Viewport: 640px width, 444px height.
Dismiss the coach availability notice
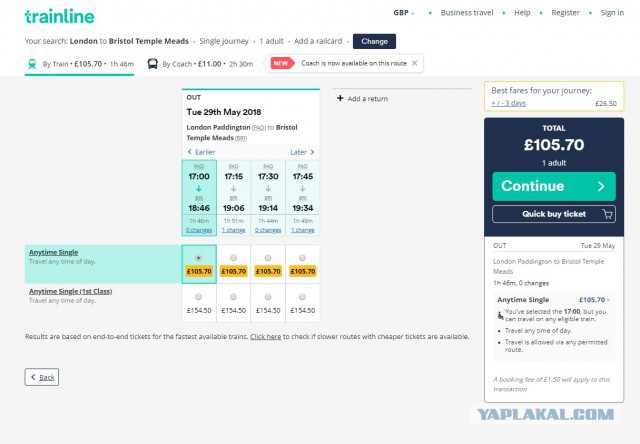click(415, 63)
